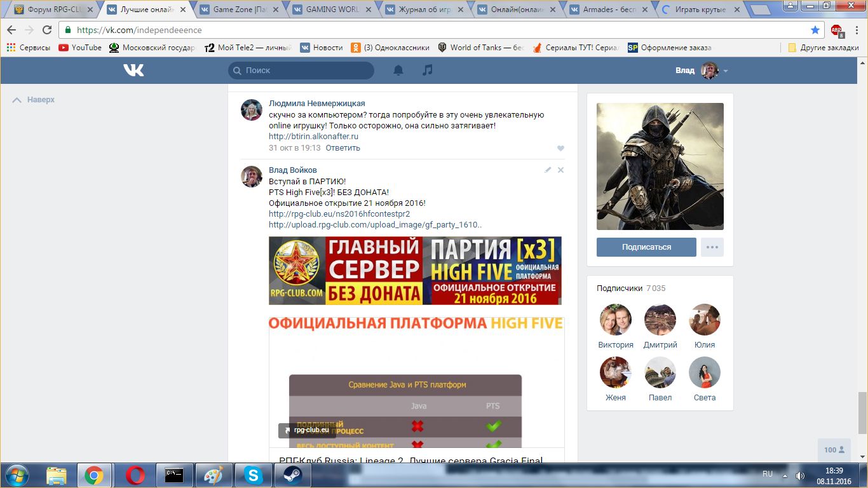Open the Мой Tele2 bookmark
Image resolution: width=868 pixels, height=488 pixels.
pyautogui.click(x=248, y=48)
